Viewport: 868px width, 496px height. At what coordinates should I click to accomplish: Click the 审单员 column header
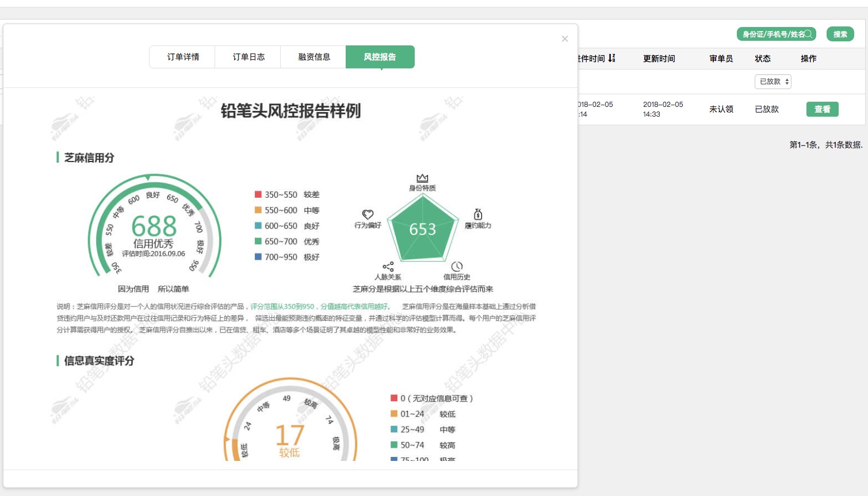(x=721, y=59)
